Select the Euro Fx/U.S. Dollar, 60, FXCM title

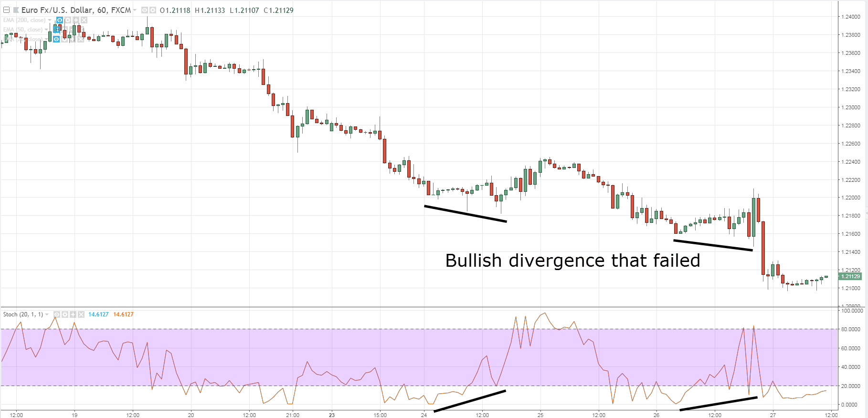[76, 10]
